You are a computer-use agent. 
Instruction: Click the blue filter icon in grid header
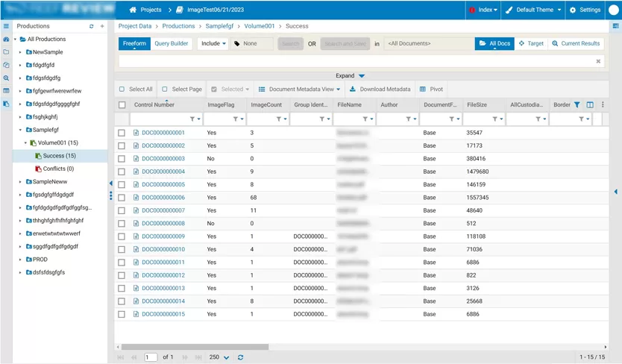(577, 105)
